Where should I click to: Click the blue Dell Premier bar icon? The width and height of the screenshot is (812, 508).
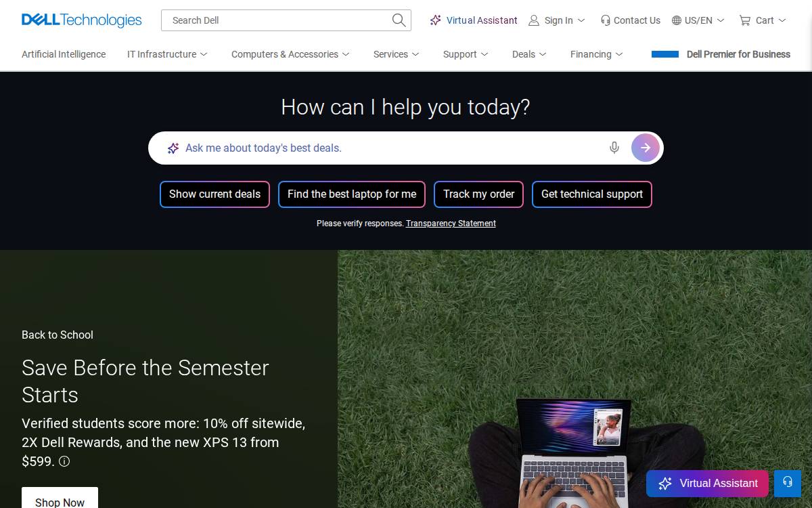(x=665, y=54)
